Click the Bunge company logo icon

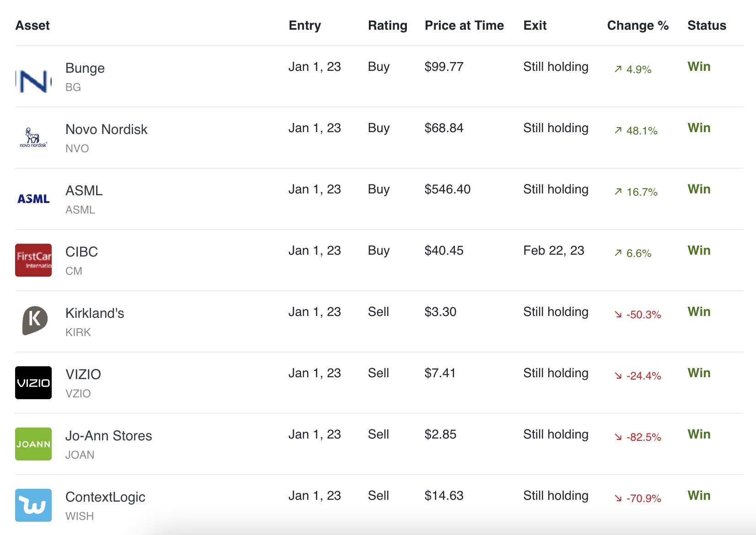tap(33, 80)
